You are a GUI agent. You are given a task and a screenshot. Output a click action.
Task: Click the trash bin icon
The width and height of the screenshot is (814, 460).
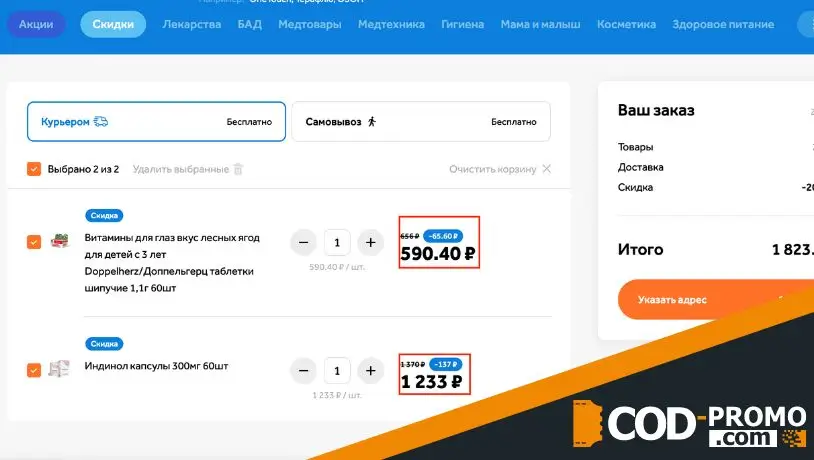point(238,169)
